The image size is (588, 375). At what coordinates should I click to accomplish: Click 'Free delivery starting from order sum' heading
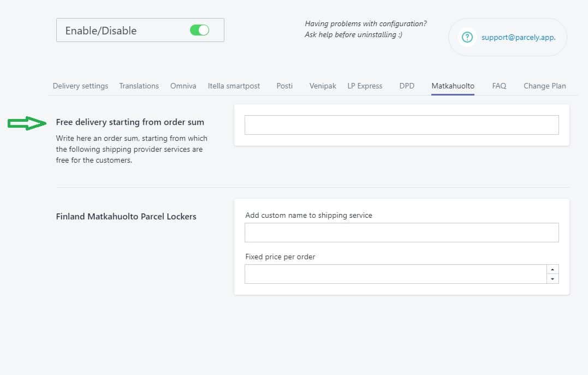tap(130, 122)
